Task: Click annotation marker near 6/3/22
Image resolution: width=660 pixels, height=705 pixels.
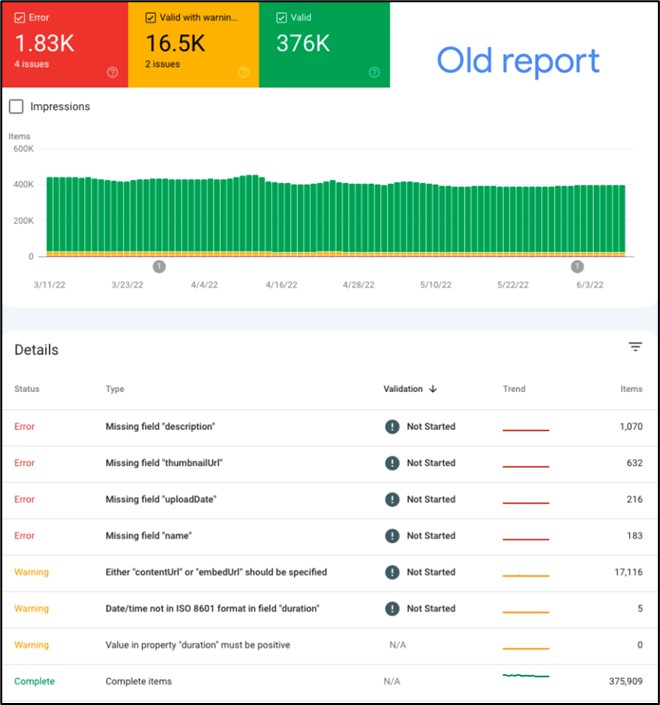Action: pyautogui.click(x=577, y=267)
